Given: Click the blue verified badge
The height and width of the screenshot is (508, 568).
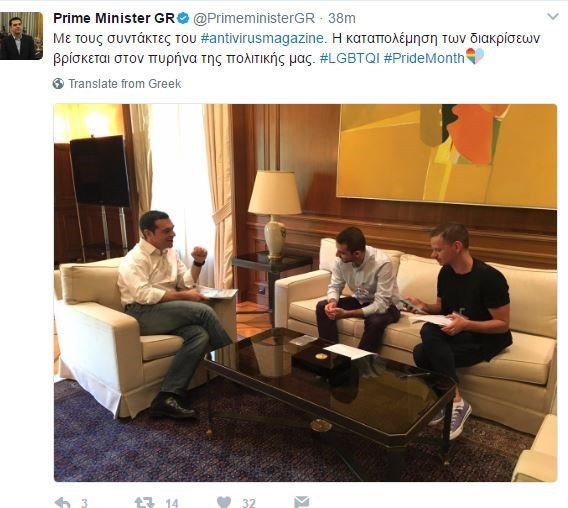Looking at the screenshot, I should [x=183, y=18].
